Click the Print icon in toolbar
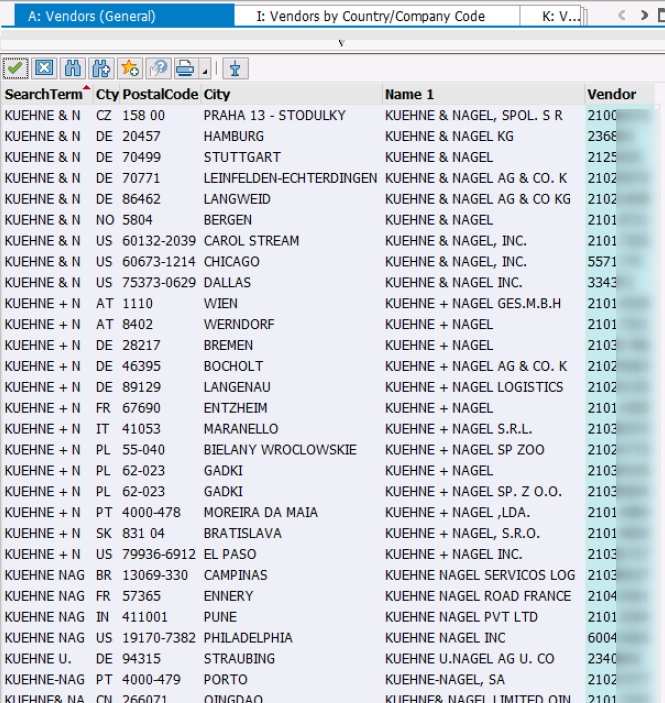This screenshot has height=703, width=665. (185, 68)
